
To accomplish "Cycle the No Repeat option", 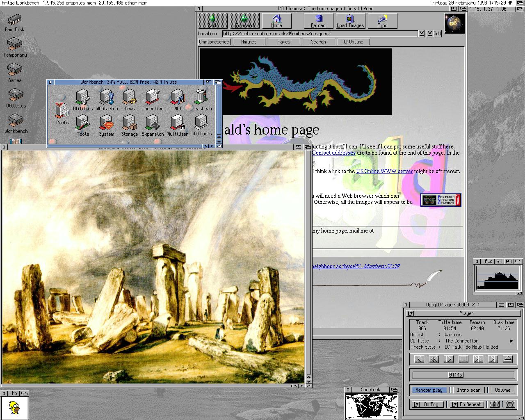I will (x=467, y=404).
